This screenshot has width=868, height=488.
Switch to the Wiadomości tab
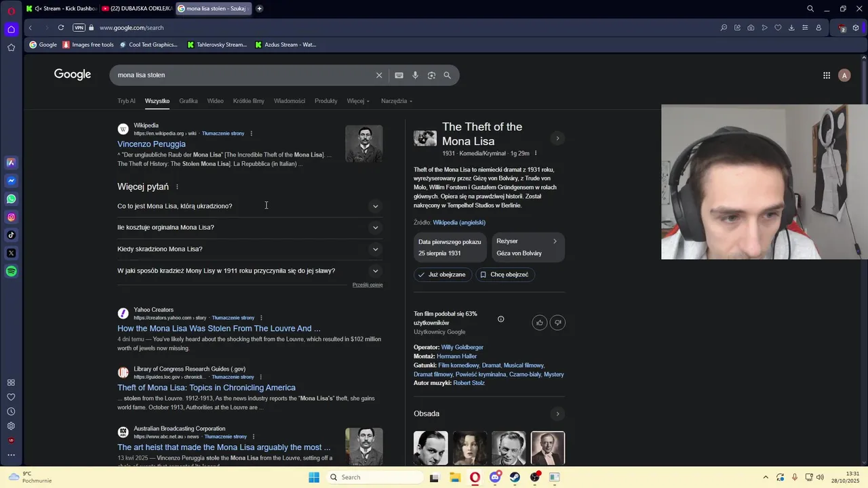(x=290, y=101)
